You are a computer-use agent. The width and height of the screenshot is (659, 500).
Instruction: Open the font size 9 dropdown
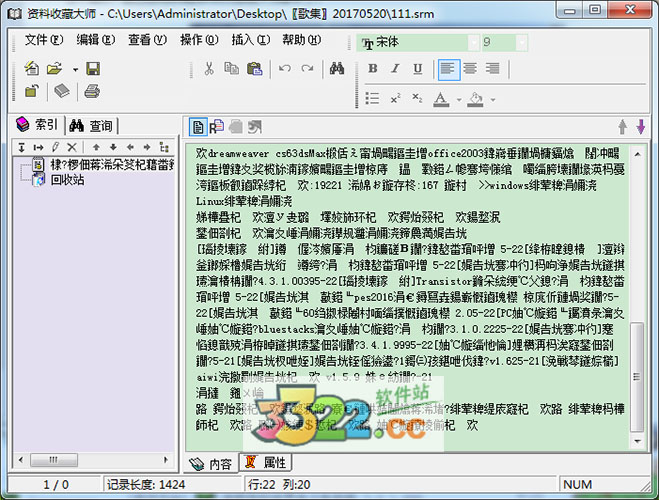[522, 42]
